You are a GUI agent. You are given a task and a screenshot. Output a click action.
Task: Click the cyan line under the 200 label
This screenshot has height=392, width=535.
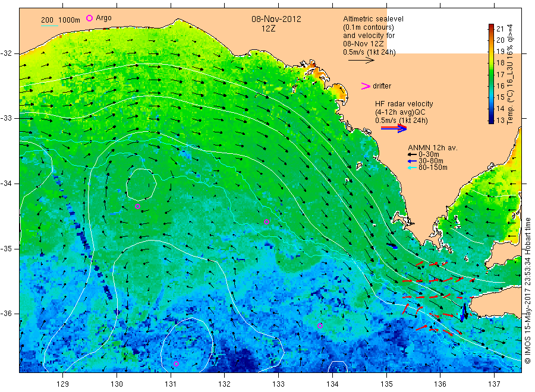coord(49,25)
